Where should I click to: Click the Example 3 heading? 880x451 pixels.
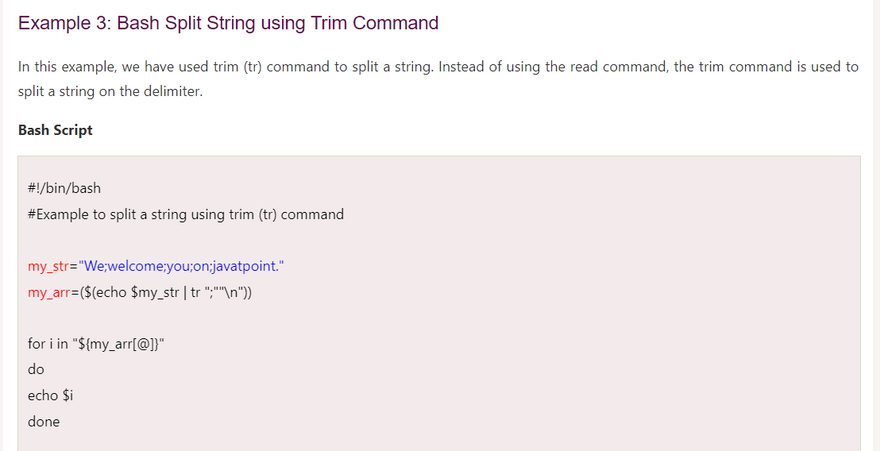[x=228, y=23]
